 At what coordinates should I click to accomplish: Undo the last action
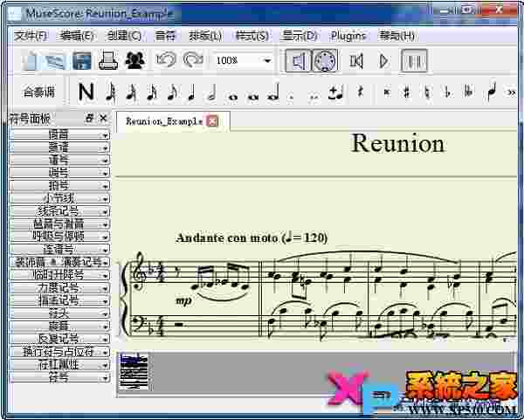pyautogui.click(x=166, y=60)
